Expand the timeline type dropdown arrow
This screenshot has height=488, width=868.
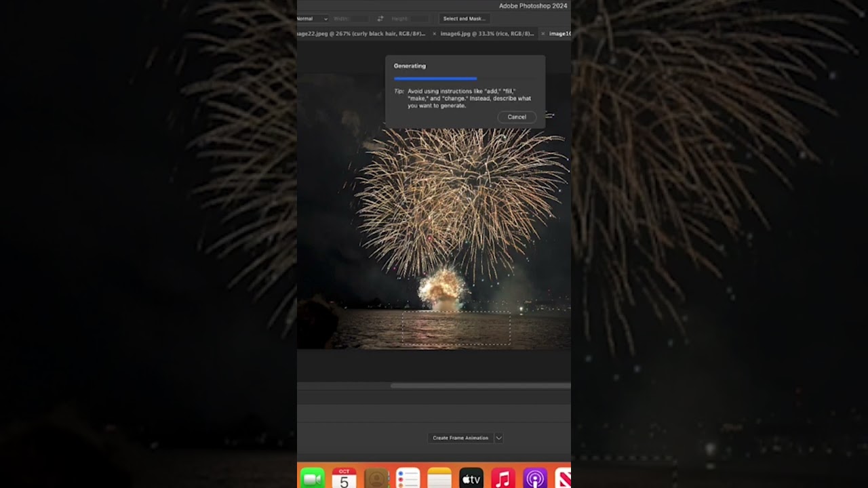(x=498, y=438)
